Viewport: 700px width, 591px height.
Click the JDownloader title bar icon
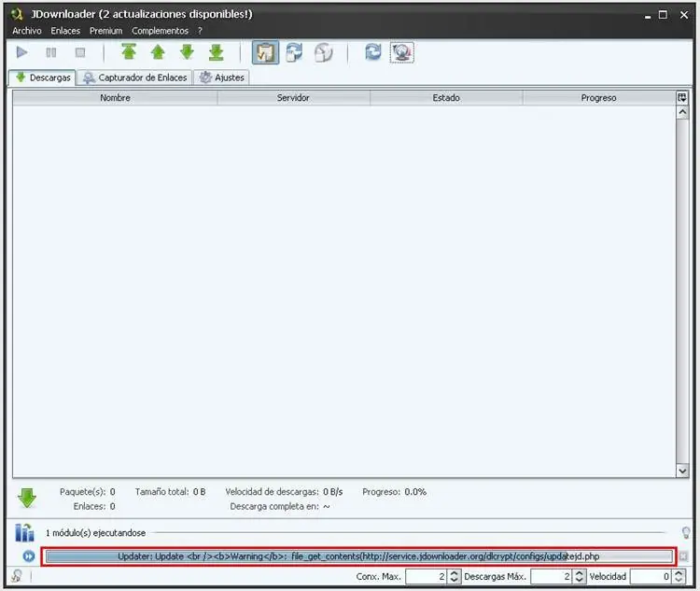coord(17,14)
